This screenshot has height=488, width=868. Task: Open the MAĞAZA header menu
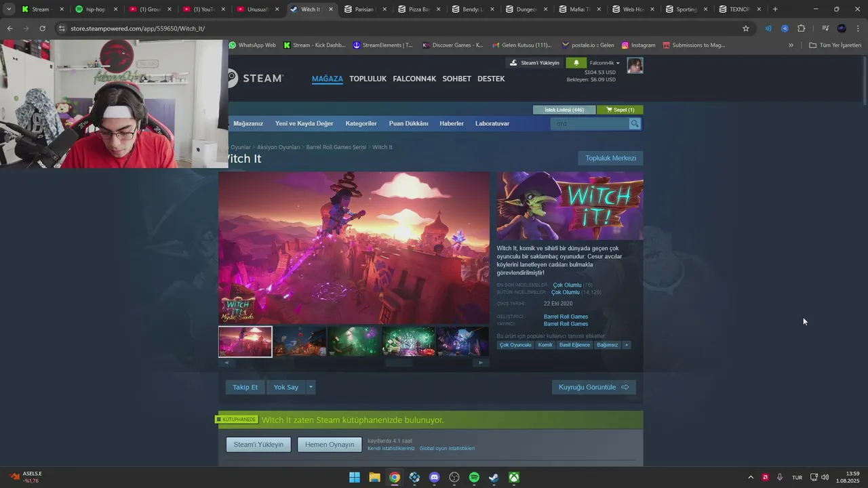[x=328, y=79]
